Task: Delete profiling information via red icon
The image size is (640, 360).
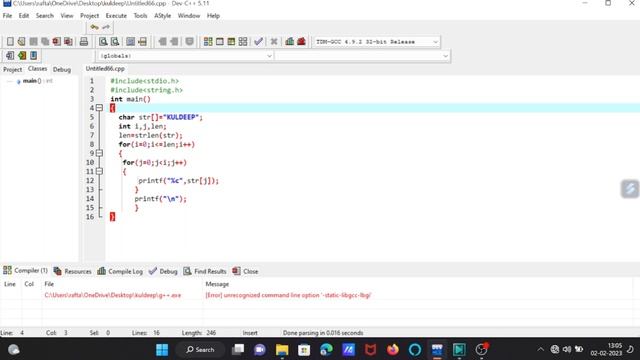Action: click(301, 42)
